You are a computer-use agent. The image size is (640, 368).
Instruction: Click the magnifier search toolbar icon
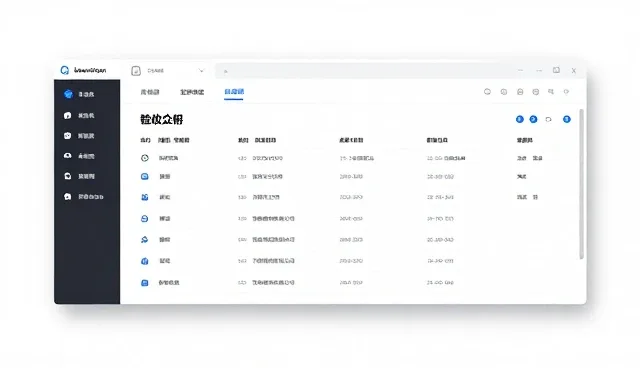(x=551, y=92)
